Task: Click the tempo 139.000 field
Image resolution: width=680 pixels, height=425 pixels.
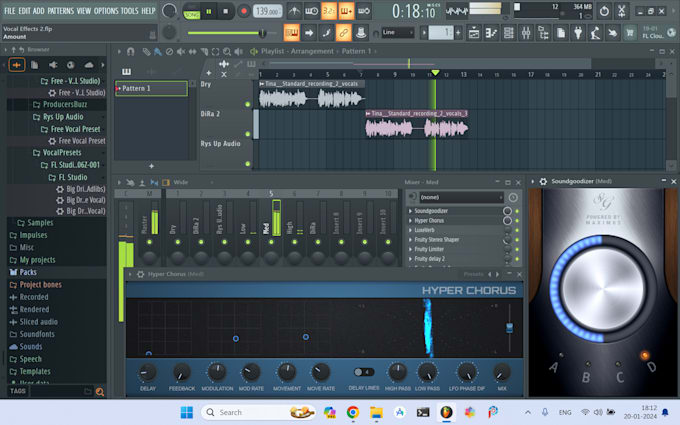Action: coord(267,11)
